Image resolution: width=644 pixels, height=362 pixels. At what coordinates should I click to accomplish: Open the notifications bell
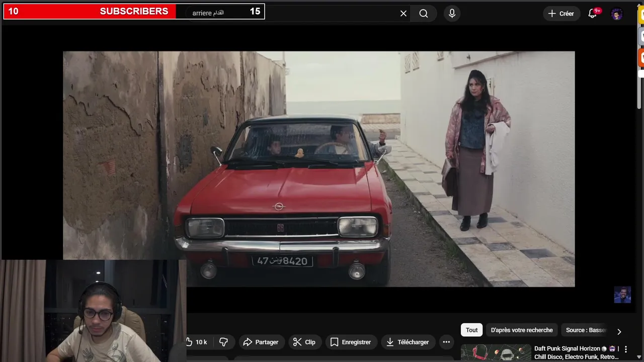pyautogui.click(x=593, y=14)
